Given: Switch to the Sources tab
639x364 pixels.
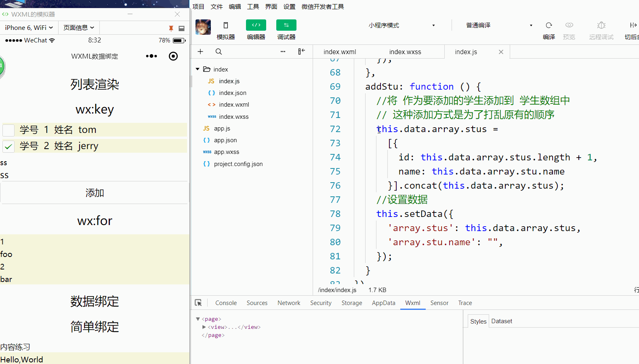Looking at the screenshot, I should 257,303.
